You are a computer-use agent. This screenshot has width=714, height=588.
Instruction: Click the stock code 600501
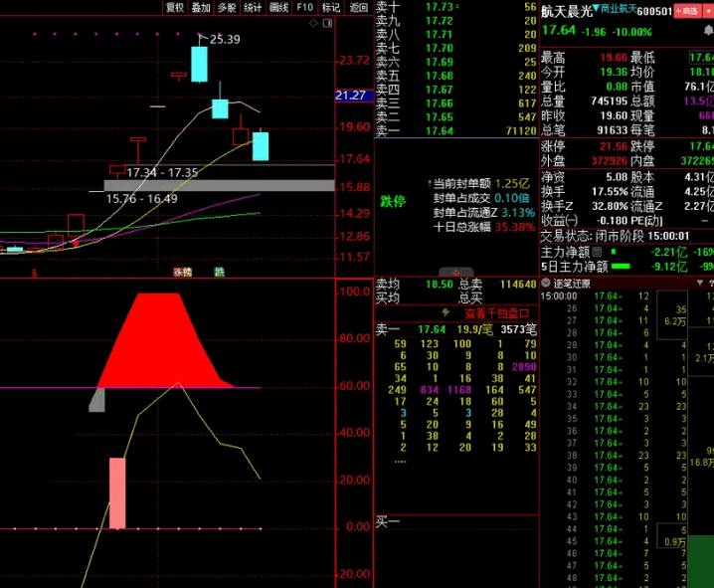pos(654,11)
